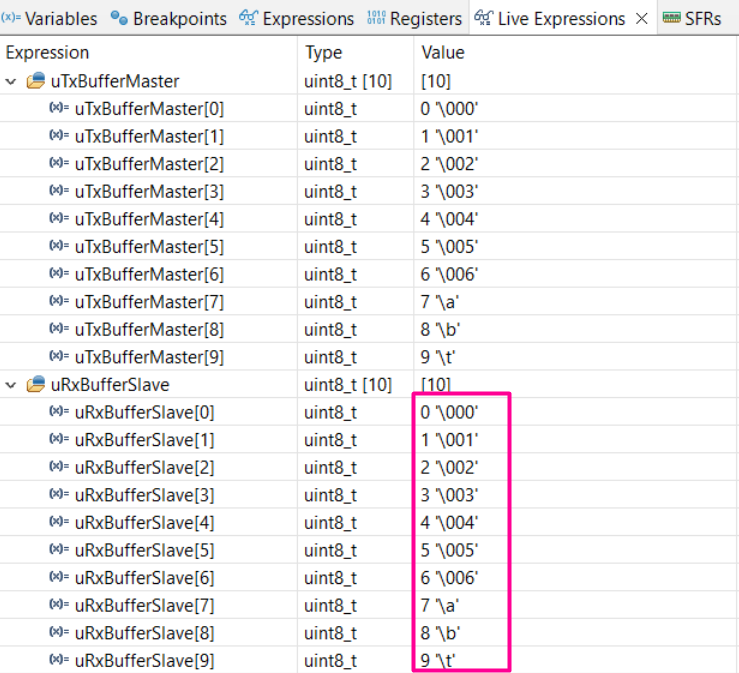739x673 pixels.
Task: Click variable icon beside uTxBufferMaster[3]
Action: 59,190
